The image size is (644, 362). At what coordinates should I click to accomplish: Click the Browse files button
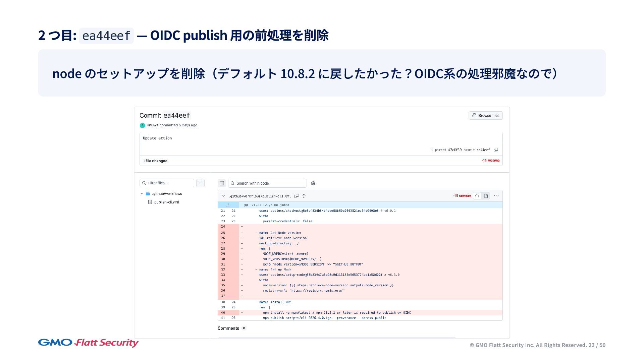click(x=485, y=115)
